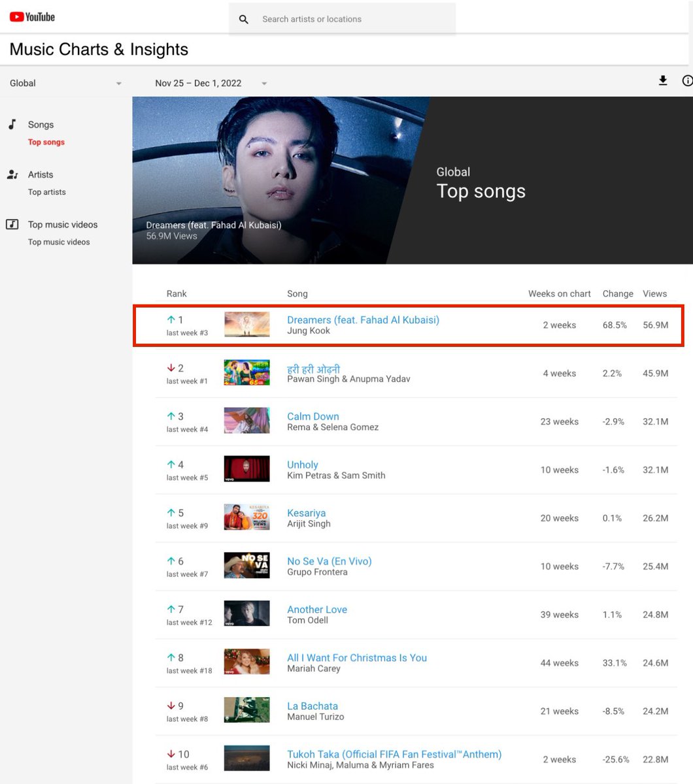Open the Nov 25 – Dec 1, 2022 date dropdown
This screenshot has width=693, height=784.
[211, 83]
